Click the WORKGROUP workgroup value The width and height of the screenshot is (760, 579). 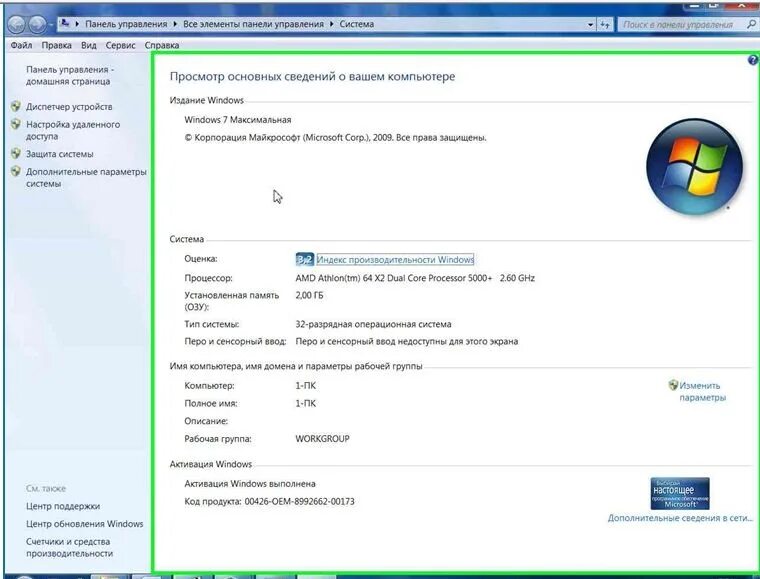[x=322, y=438]
